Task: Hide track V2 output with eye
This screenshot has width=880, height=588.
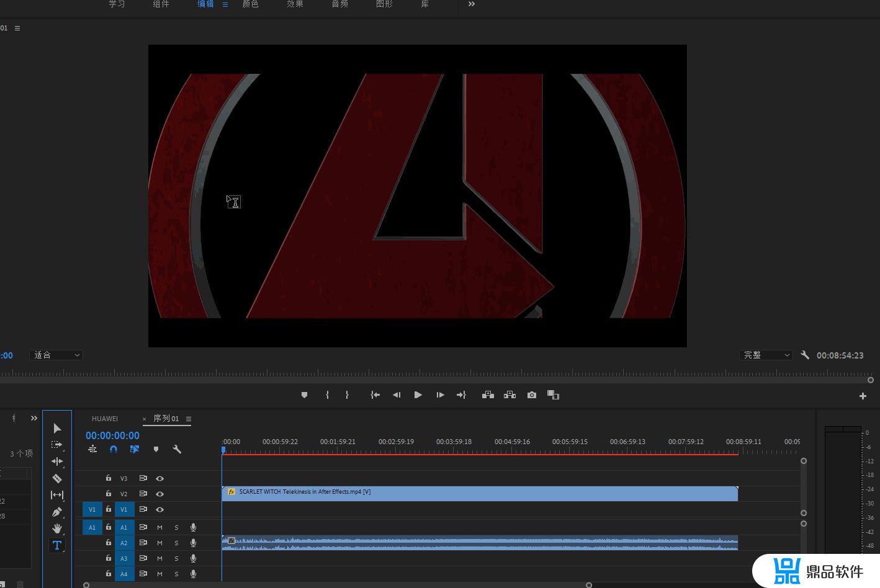Action: point(160,494)
